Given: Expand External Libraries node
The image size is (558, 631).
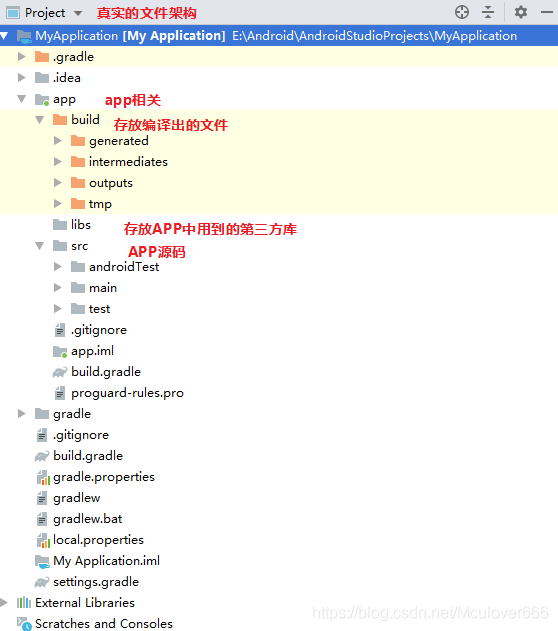Looking at the screenshot, I should 4,603.
